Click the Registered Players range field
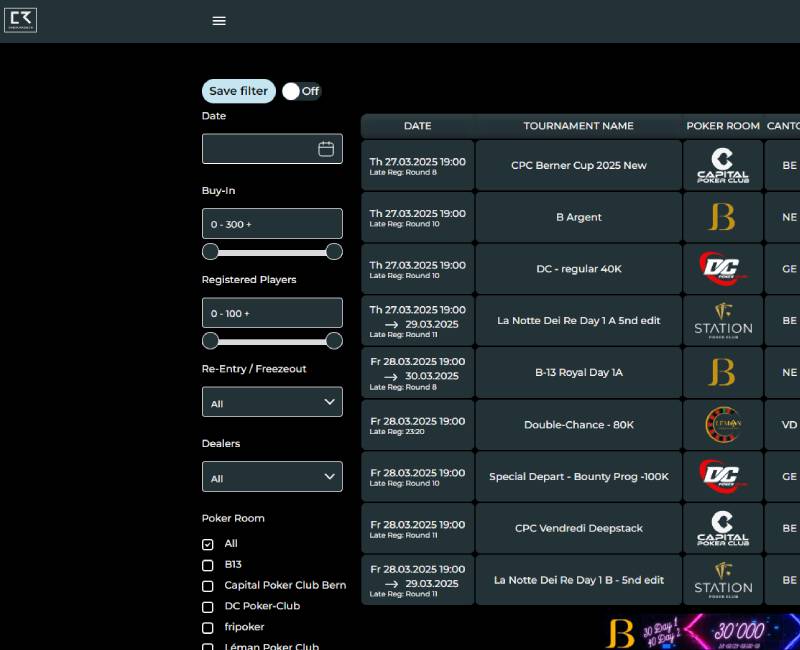This screenshot has width=800, height=650. [272, 313]
